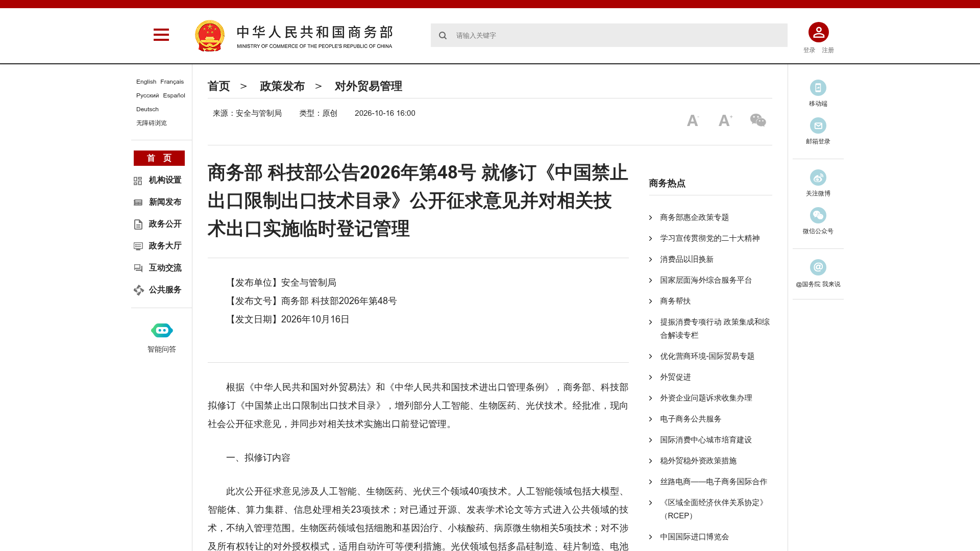This screenshot has width=980, height=551.
Task: Open the 政务公开 sidebar menu
Action: coord(165,224)
